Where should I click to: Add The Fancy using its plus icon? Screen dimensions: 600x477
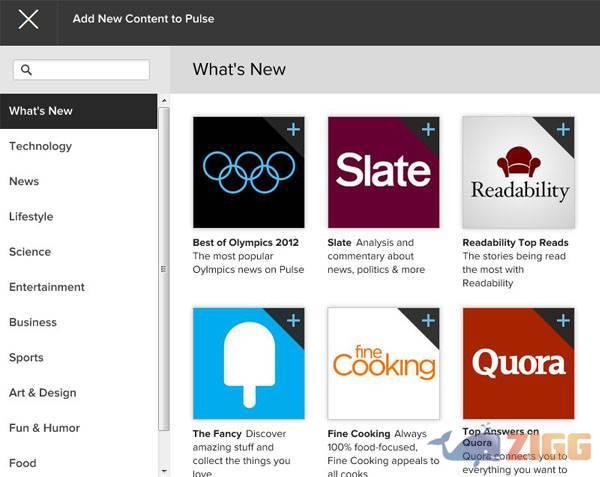click(293, 320)
